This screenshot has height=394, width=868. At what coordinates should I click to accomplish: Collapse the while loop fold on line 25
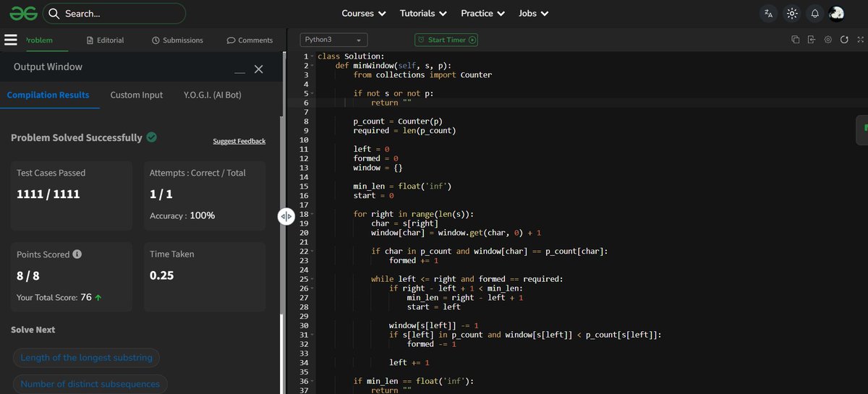312,279
